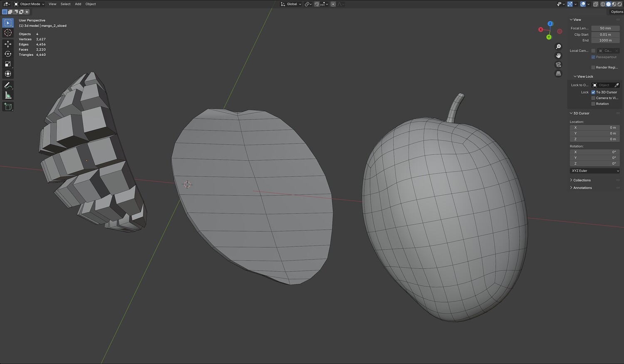Click the eyedropper beside Lock to Object

pos(617,85)
